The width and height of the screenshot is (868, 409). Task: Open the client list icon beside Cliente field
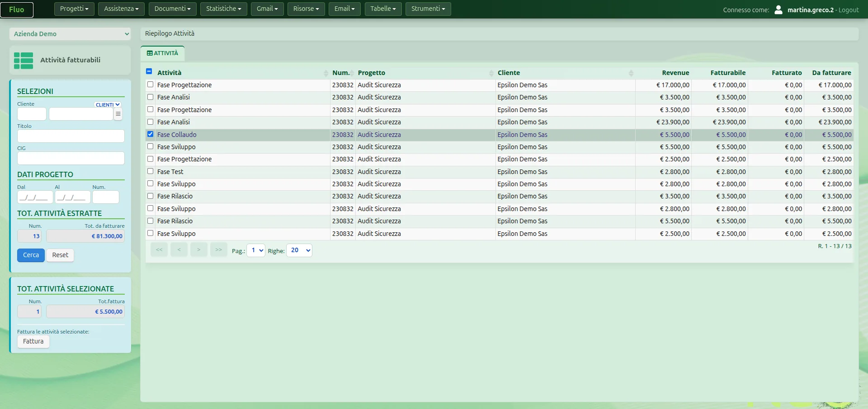[118, 114]
